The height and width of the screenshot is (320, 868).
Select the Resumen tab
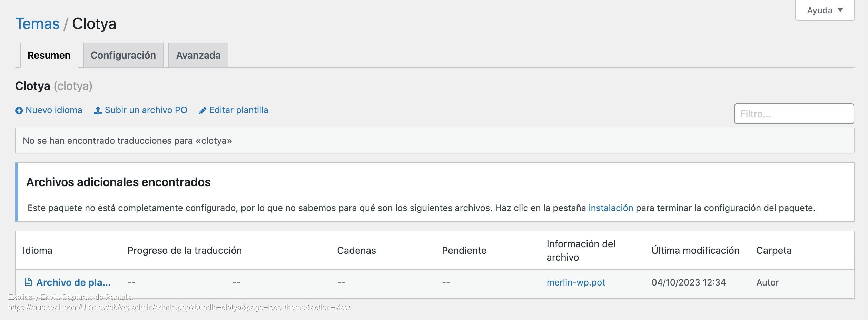point(49,55)
